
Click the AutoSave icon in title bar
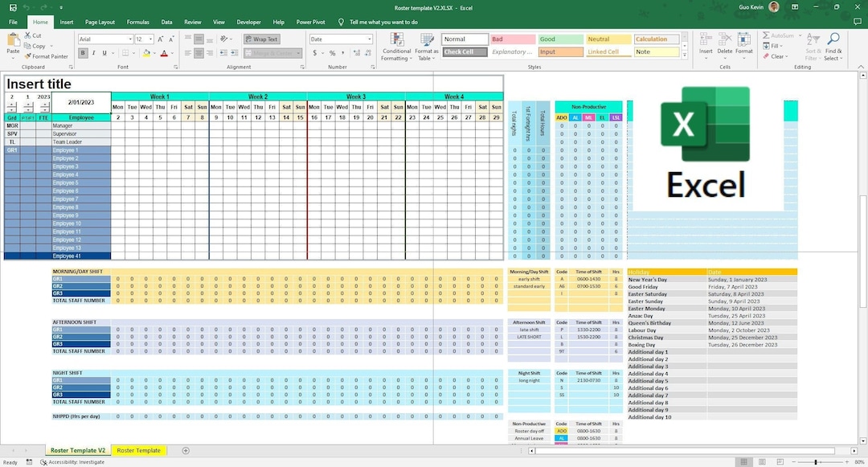[x=13, y=8]
